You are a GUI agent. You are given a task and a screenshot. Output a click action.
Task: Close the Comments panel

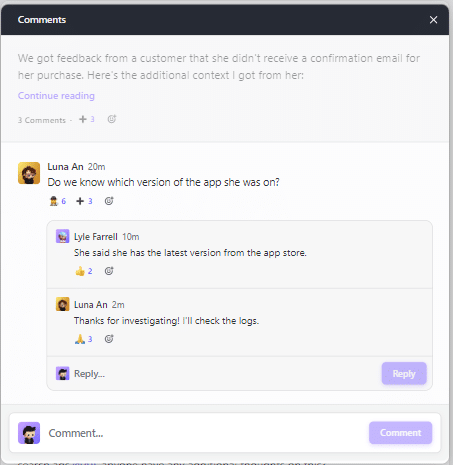point(433,20)
